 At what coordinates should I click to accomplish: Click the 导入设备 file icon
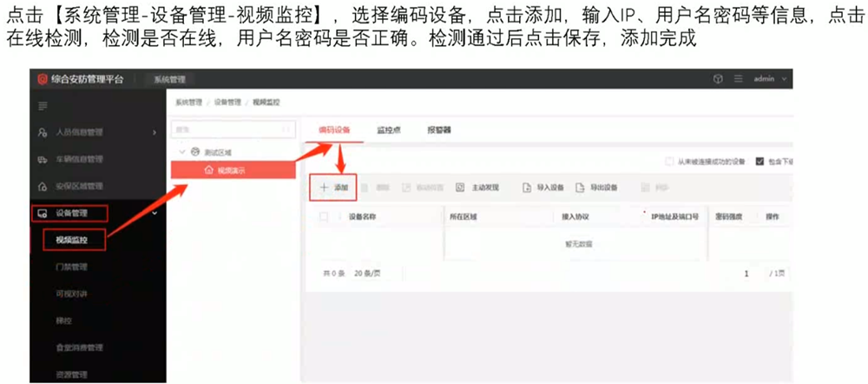coord(527,188)
